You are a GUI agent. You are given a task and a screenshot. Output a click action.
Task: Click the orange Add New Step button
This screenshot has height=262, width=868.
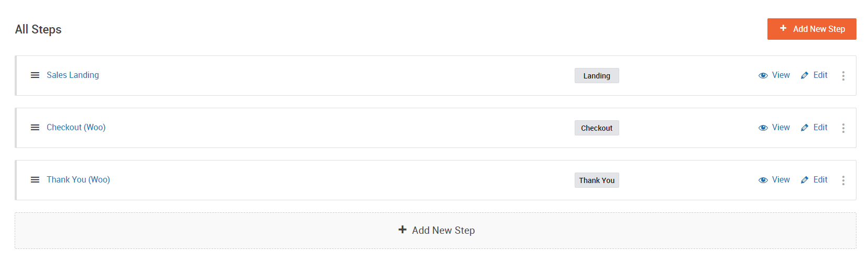point(812,29)
